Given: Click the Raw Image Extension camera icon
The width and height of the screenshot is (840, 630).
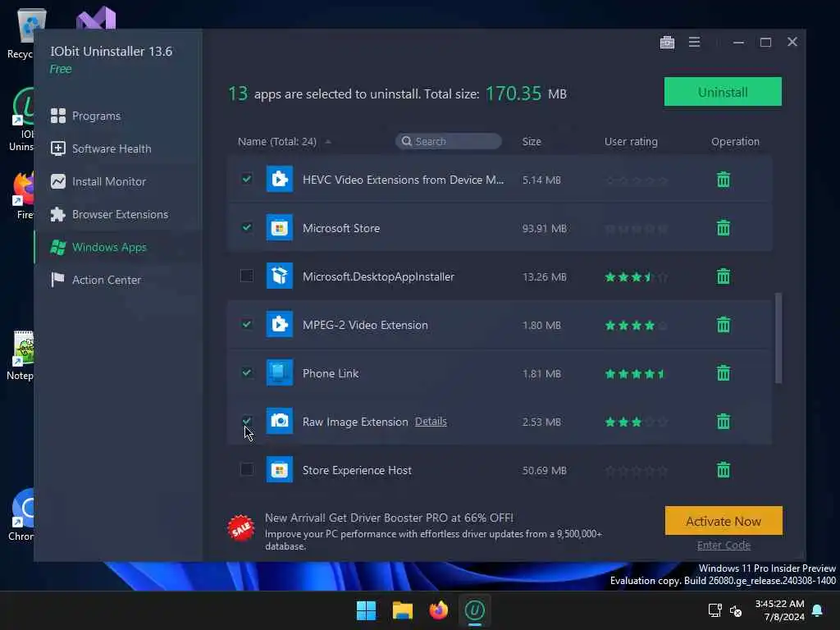Looking at the screenshot, I should tap(280, 421).
